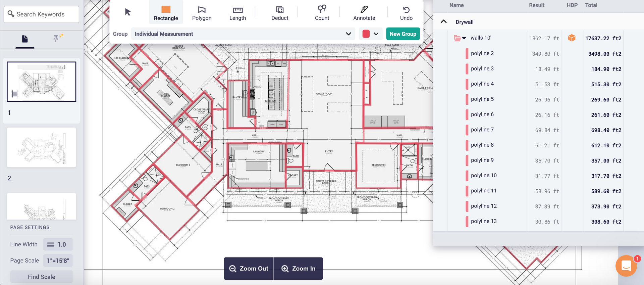644x285 pixels.
Task: Select the polyline 7 row
Action: point(535,130)
